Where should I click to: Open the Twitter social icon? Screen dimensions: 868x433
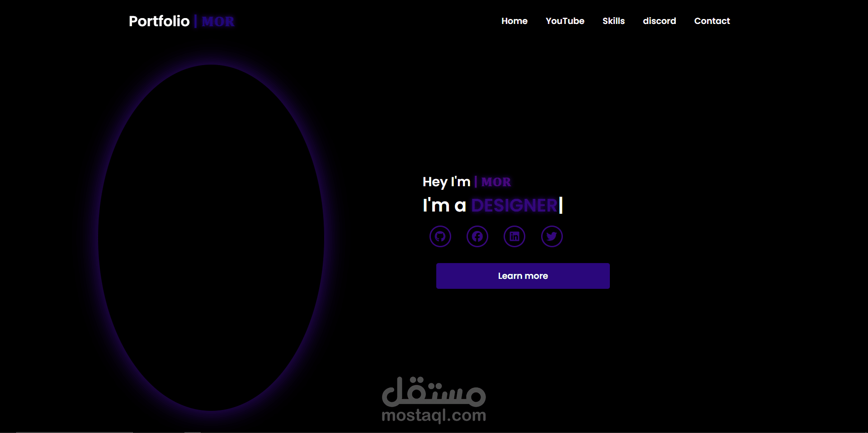pyautogui.click(x=552, y=236)
